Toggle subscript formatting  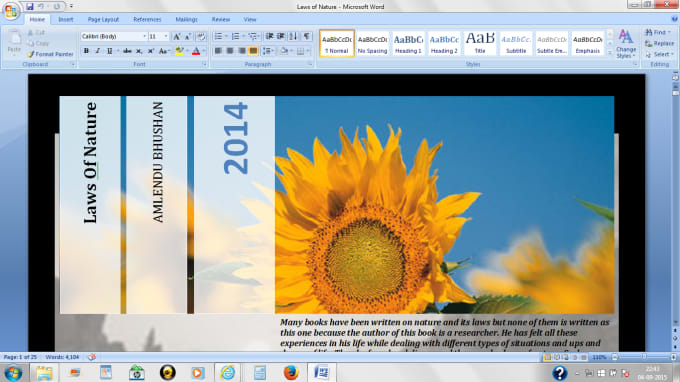pos(139,51)
